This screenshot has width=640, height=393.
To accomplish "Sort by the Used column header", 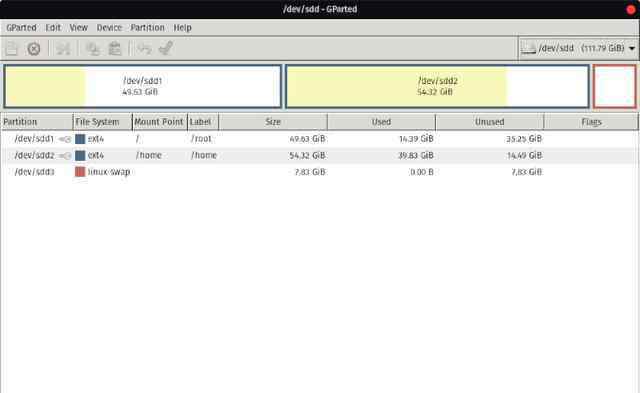I will click(x=382, y=122).
